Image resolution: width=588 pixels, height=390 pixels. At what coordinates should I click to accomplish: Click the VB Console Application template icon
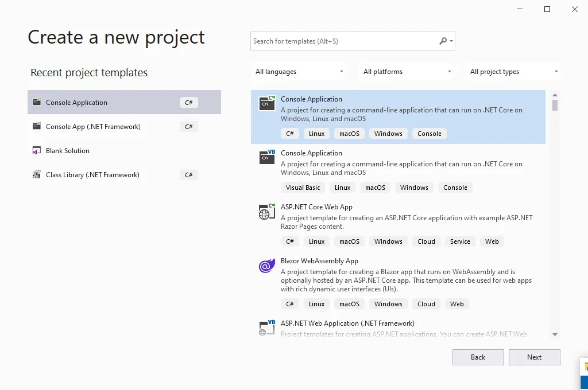pyautogui.click(x=267, y=157)
